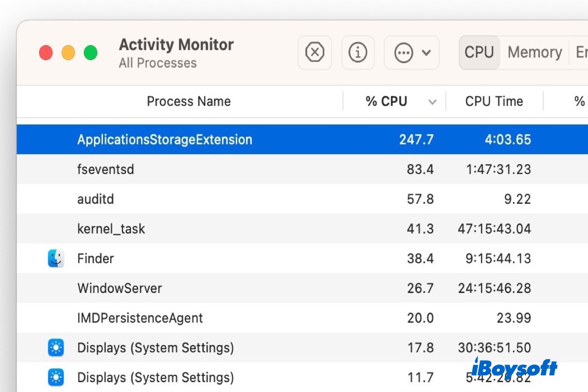Open the ellipsis more-actions dropdown
Screen dimensions: 588x392
[412, 52]
